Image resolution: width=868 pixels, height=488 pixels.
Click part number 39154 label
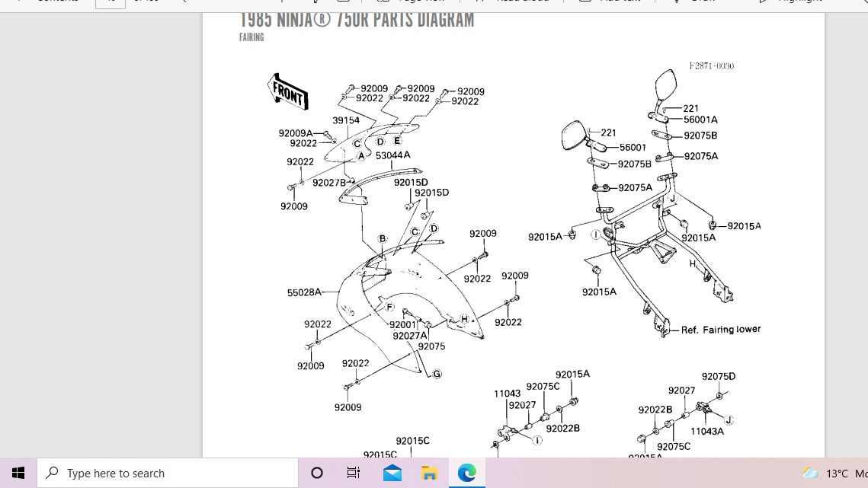346,120
